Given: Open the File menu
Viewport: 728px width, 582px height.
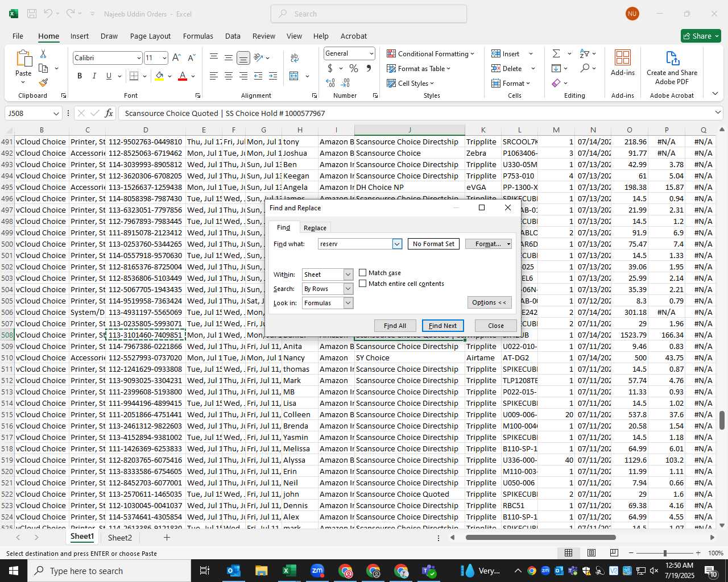Looking at the screenshot, I should tap(18, 36).
